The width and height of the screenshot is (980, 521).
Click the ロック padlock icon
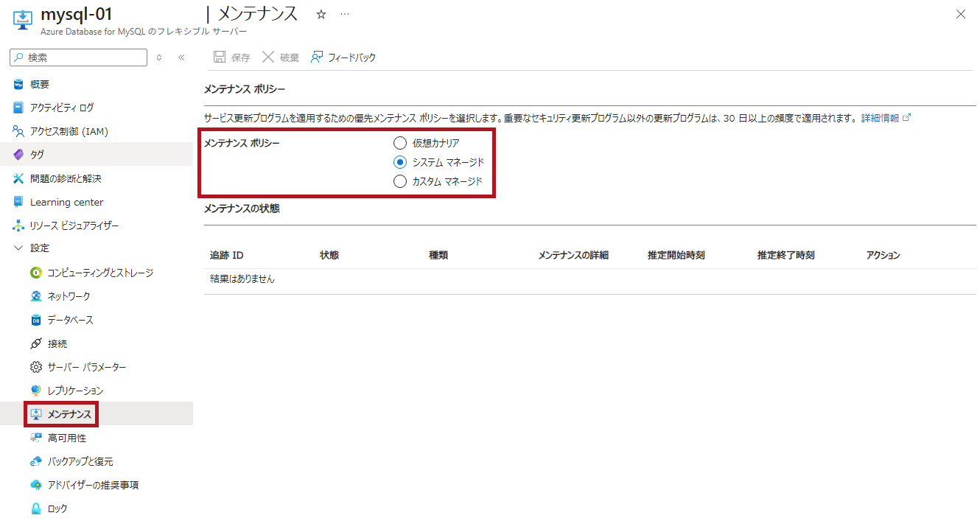click(x=36, y=508)
